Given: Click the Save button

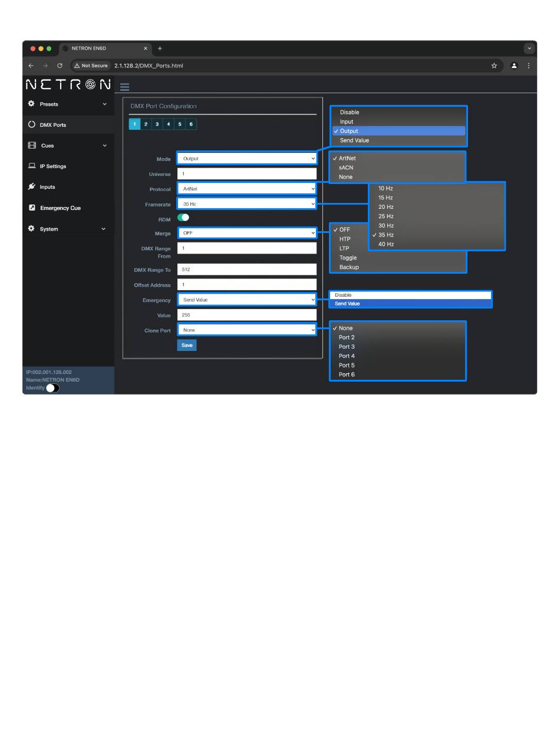Looking at the screenshot, I should click(187, 345).
